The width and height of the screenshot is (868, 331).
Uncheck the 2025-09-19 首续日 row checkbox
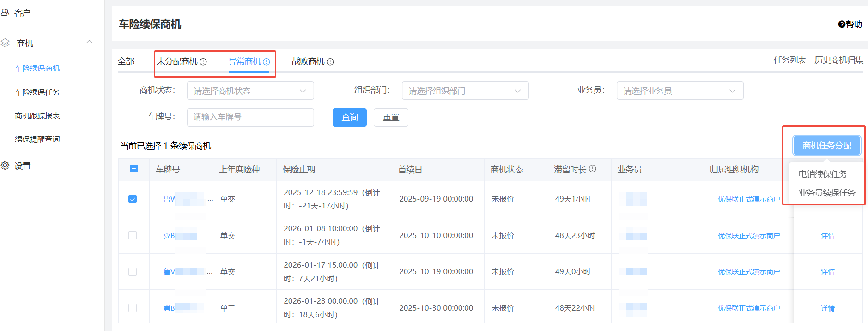[133, 199]
